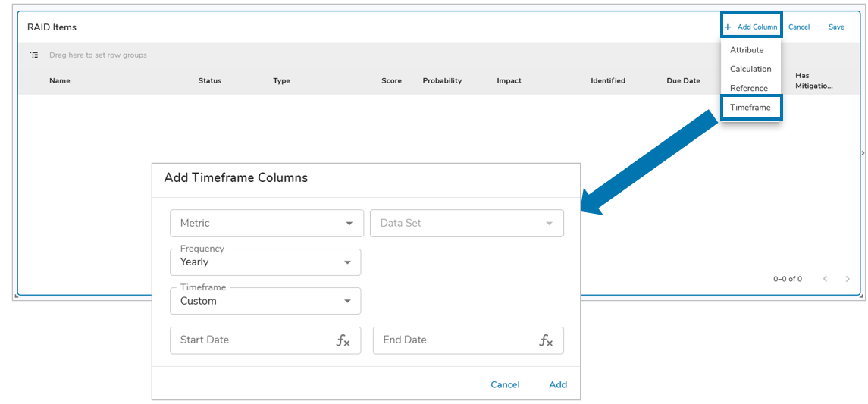868x404 pixels.
Task: Click Cancel next to Save in header
Action: click(799, 27)
